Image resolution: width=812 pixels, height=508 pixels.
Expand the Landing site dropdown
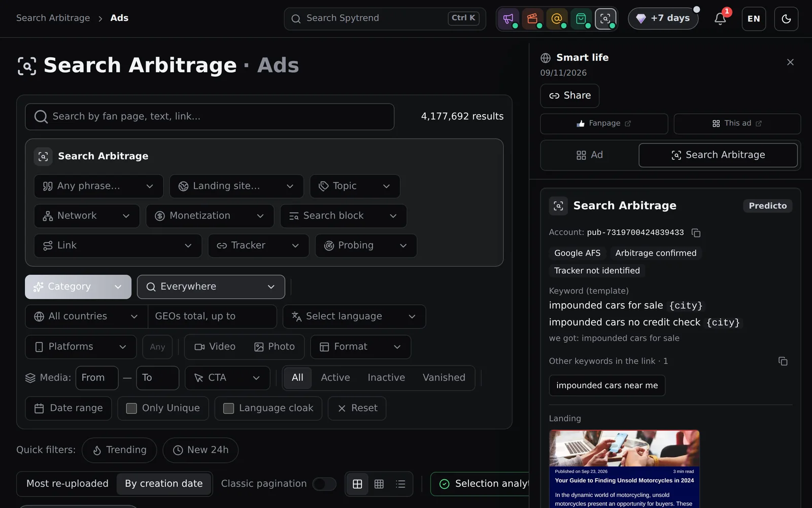[x=236, y=186]
